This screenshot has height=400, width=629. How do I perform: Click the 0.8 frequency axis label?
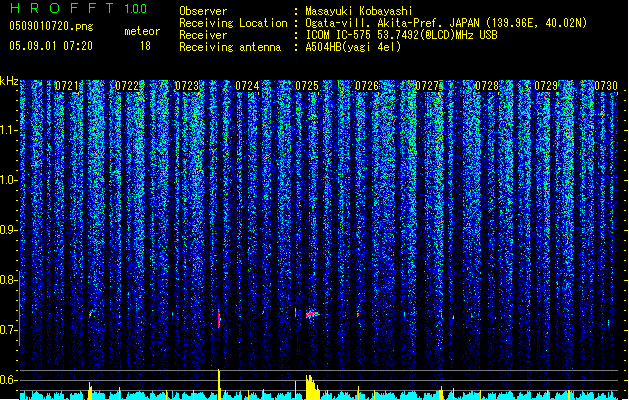click(8, 280)
